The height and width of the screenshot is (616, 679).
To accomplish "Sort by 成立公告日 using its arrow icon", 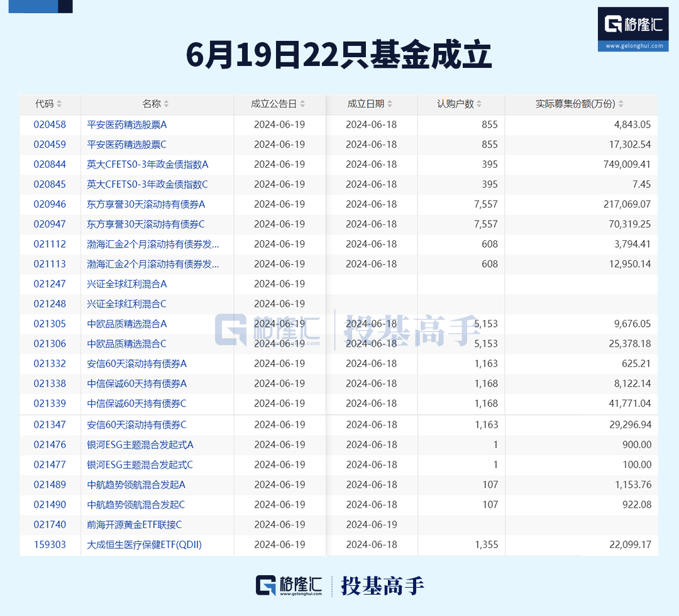I will (x=302, y=104).
